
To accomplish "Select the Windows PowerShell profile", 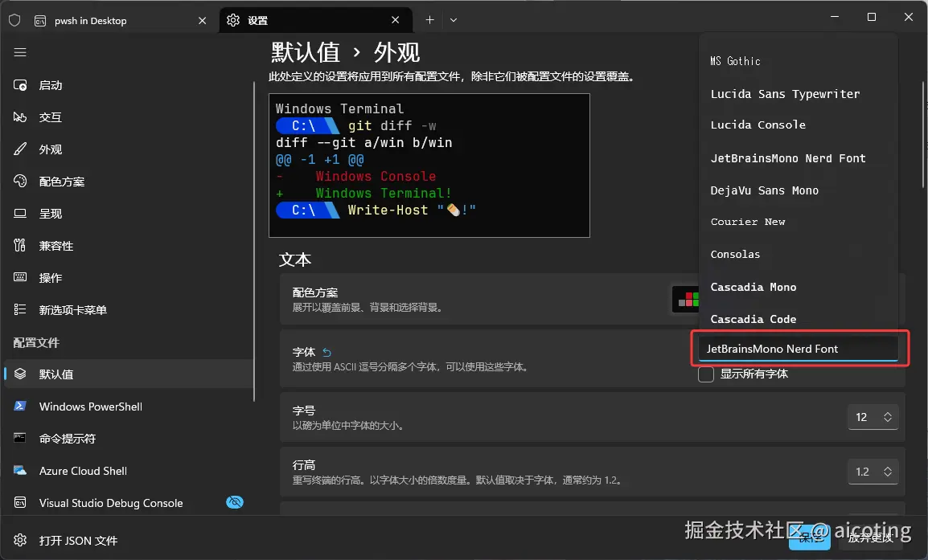I will tap(129, 407).
